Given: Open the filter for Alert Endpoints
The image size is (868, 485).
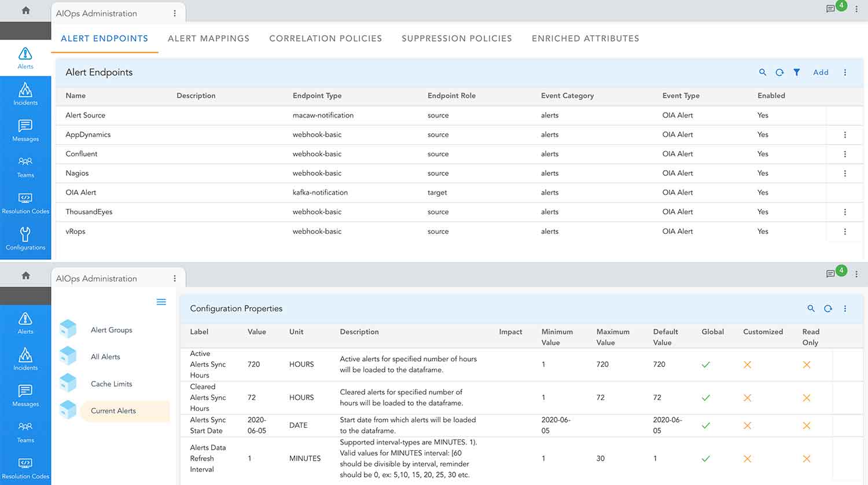Looking at the screenshot, I should coord(797,72).
